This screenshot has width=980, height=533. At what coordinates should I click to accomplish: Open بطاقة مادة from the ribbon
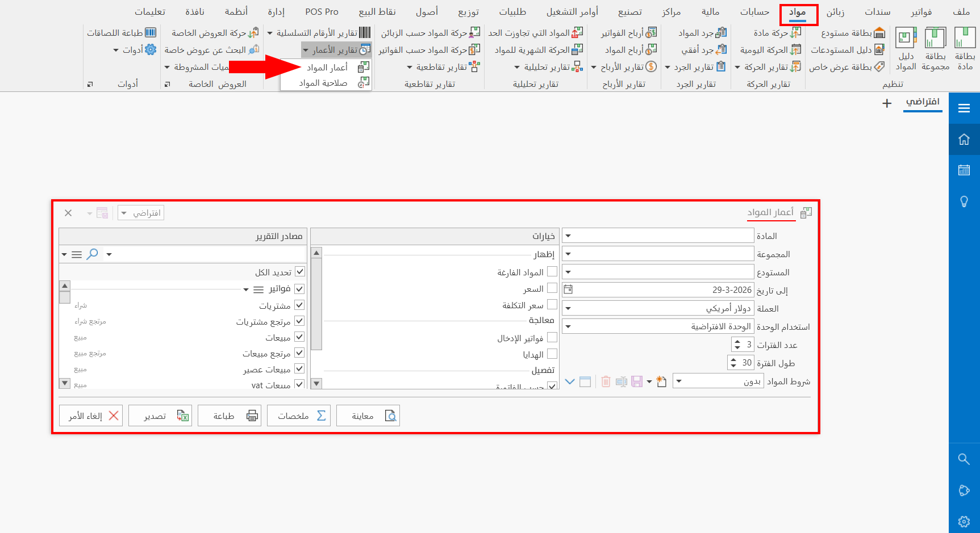point(966,47)
